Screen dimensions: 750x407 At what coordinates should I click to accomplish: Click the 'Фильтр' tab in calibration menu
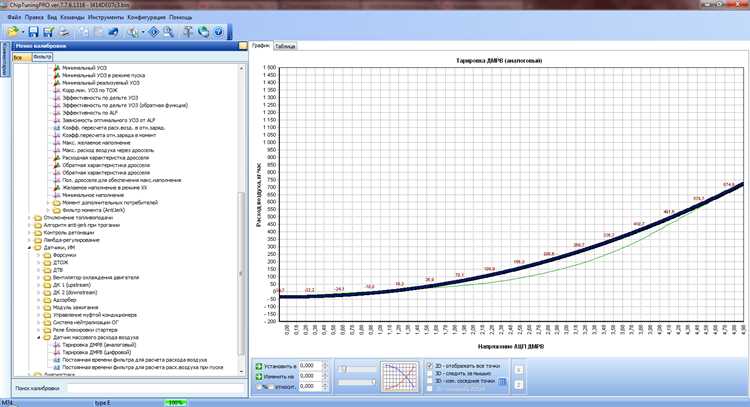click(42, 56)
